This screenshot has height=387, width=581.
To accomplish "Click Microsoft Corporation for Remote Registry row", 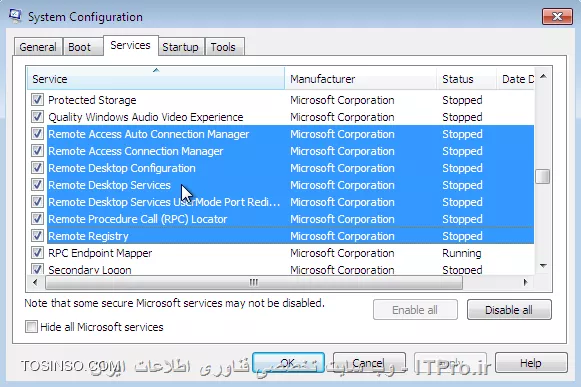I will point(342,236).
